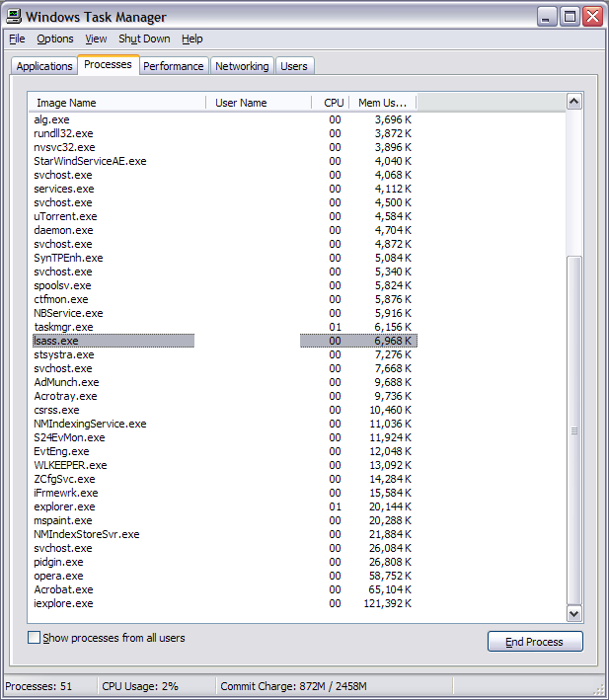Click the Task Manager title bar icon
The height and width of the screenshot is (700, 609).
(x=14, y=17)
